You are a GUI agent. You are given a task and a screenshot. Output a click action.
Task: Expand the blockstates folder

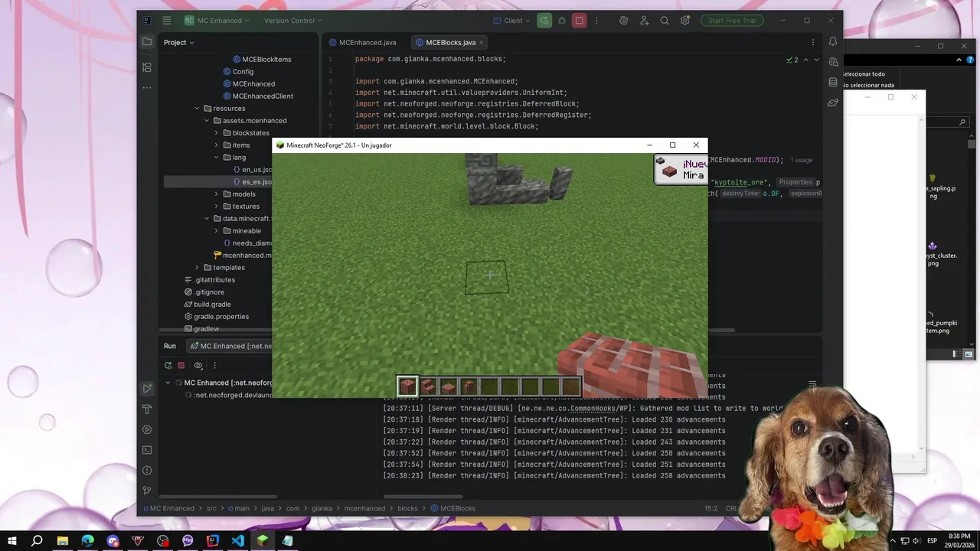217,133
